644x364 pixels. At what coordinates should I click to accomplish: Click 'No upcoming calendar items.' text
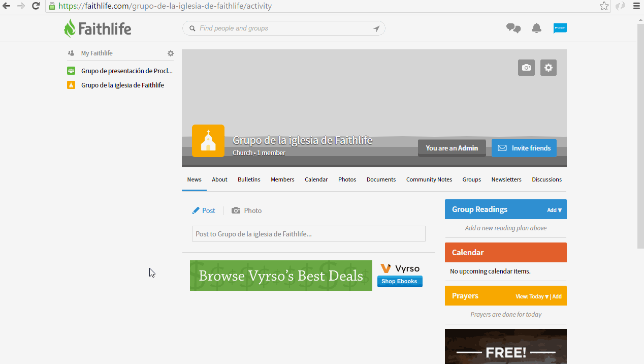tap(490, 271)
